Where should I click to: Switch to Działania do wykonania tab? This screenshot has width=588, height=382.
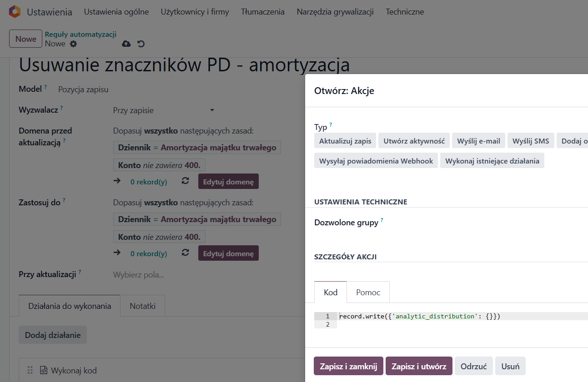[x=70, y=306]
